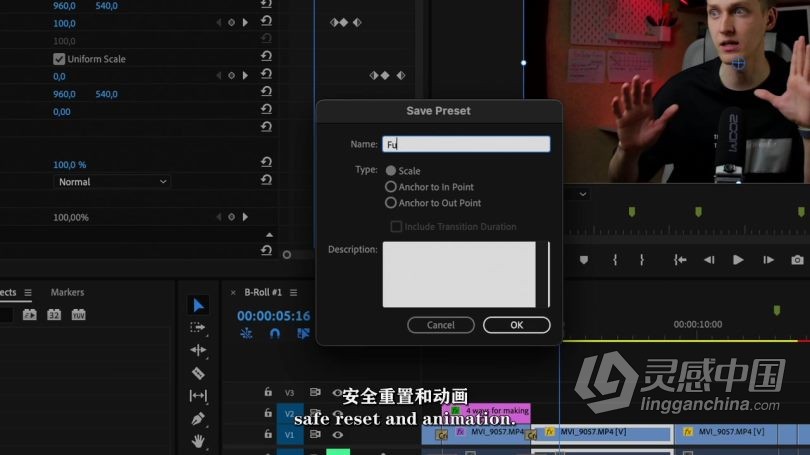Viewport: 810px width, 455px height.
Task: Toggle Snap in Timeline magnet icon
Action: click(275, 334)
